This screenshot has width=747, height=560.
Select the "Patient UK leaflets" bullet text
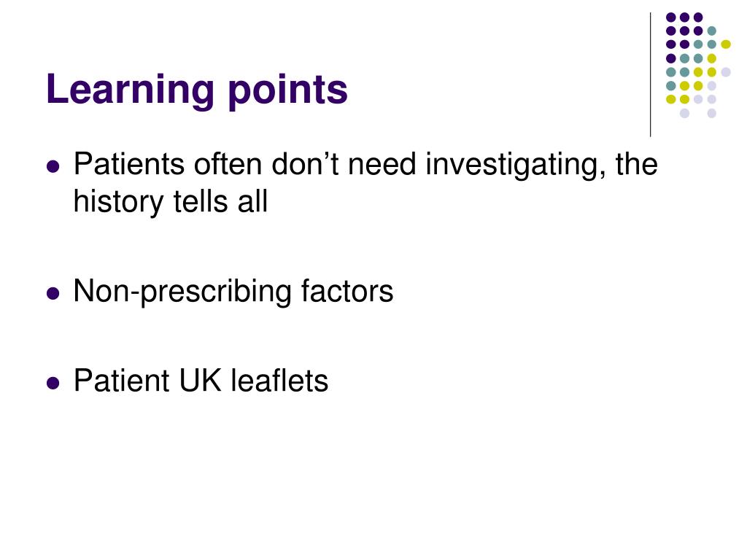(x=201, y=381)
